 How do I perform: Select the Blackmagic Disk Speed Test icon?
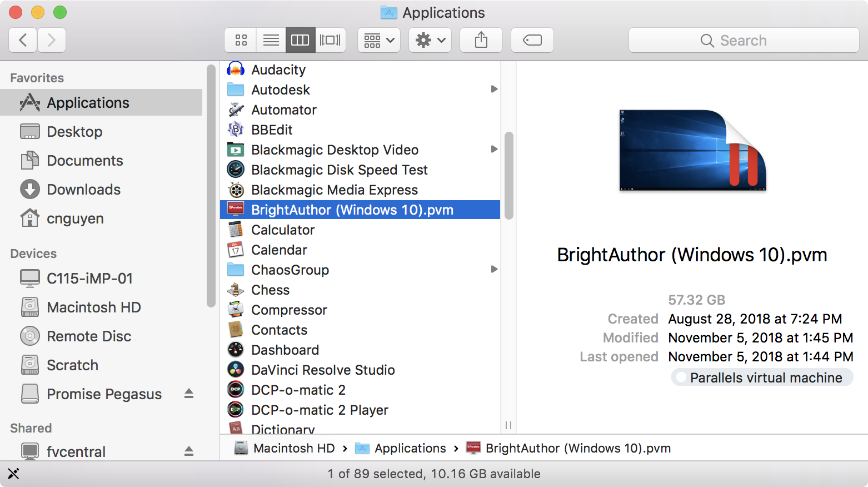point(236,170)
